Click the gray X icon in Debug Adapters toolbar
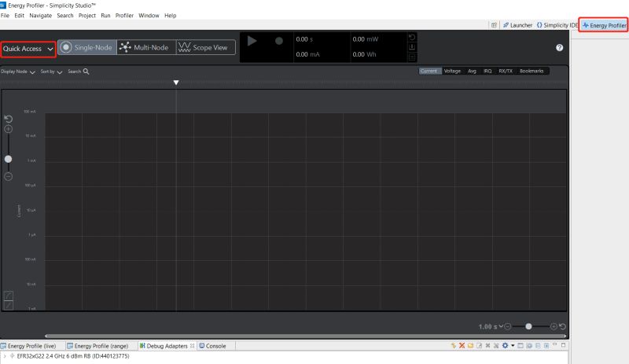Screen dimensions: 629x364 [x=487, y=346]
